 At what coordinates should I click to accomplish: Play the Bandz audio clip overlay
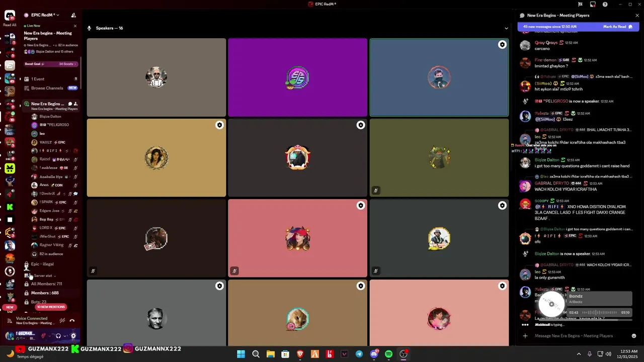551,304
